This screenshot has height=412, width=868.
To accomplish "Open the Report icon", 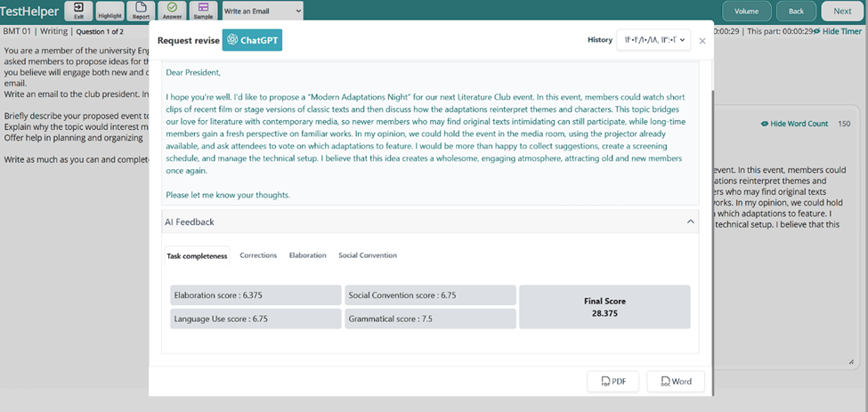I will click(x=142, y=11).
